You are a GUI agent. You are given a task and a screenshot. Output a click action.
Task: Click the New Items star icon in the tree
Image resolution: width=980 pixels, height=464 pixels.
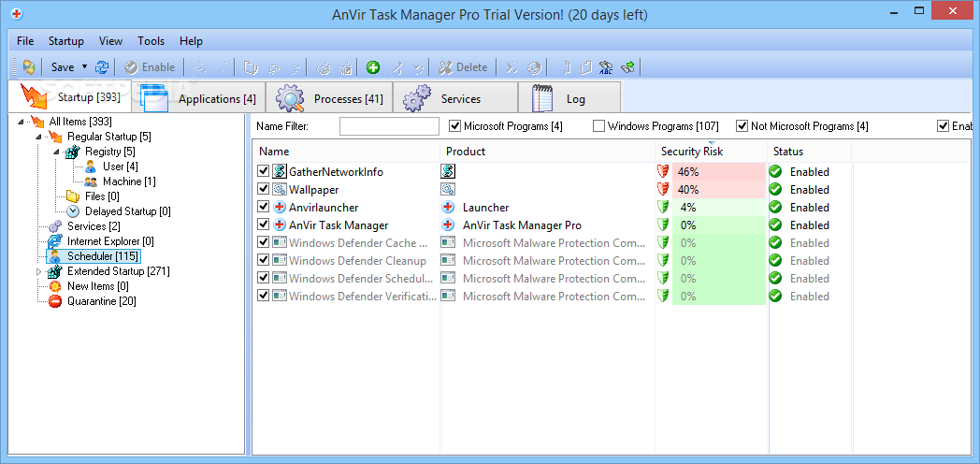tap(55, 285)
